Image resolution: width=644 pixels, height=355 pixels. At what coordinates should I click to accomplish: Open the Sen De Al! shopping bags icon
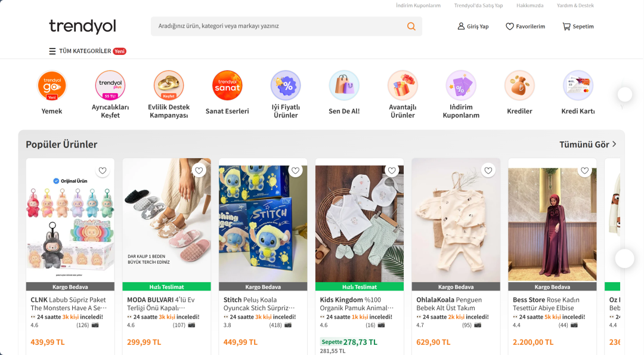(x=344, y=85)
